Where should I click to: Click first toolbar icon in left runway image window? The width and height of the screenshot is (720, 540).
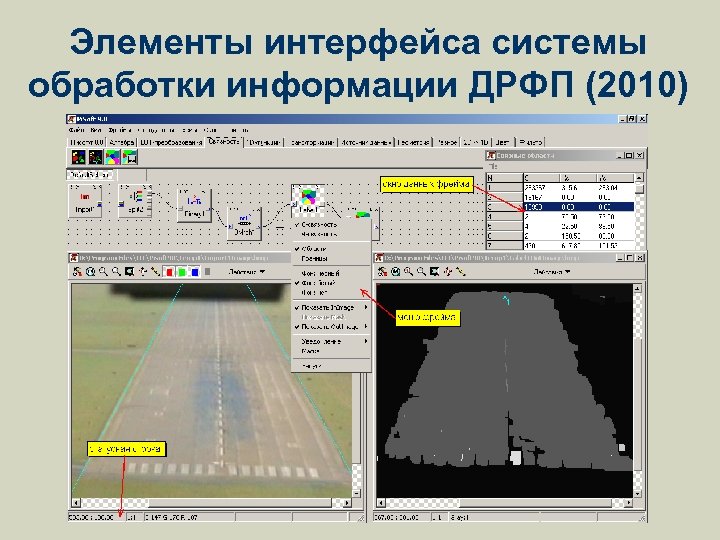coord(77,272)
